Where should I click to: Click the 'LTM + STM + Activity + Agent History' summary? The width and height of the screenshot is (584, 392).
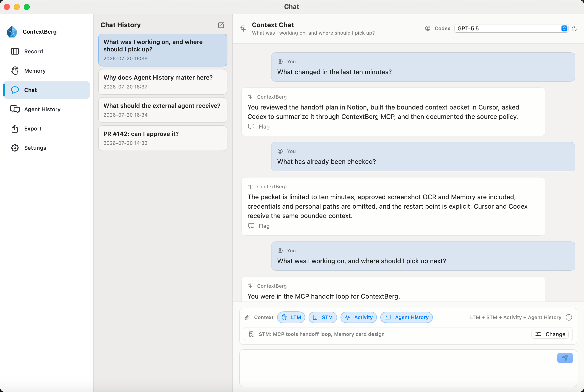tap(515, 317)
